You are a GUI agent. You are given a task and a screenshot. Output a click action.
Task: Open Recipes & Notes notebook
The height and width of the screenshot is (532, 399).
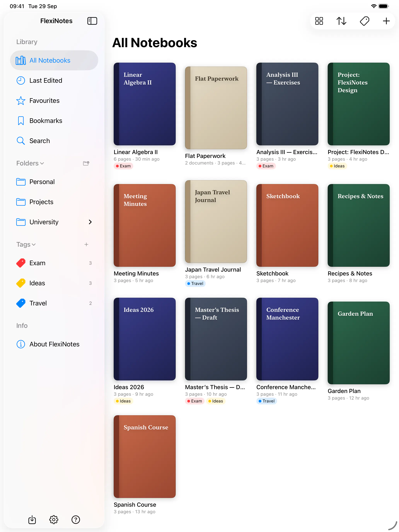[359, 225]
